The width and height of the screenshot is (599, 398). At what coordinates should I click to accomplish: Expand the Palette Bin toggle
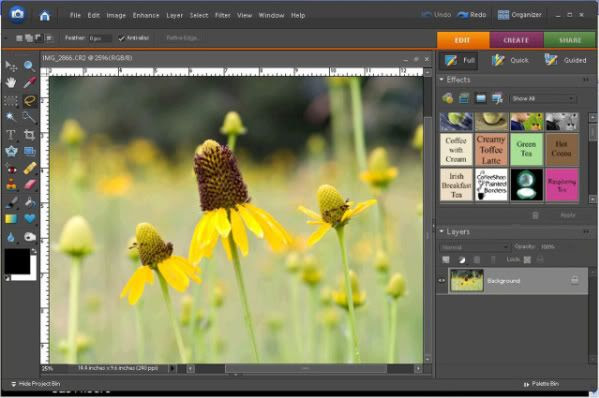pyautogui.click(x=542, y=384)
